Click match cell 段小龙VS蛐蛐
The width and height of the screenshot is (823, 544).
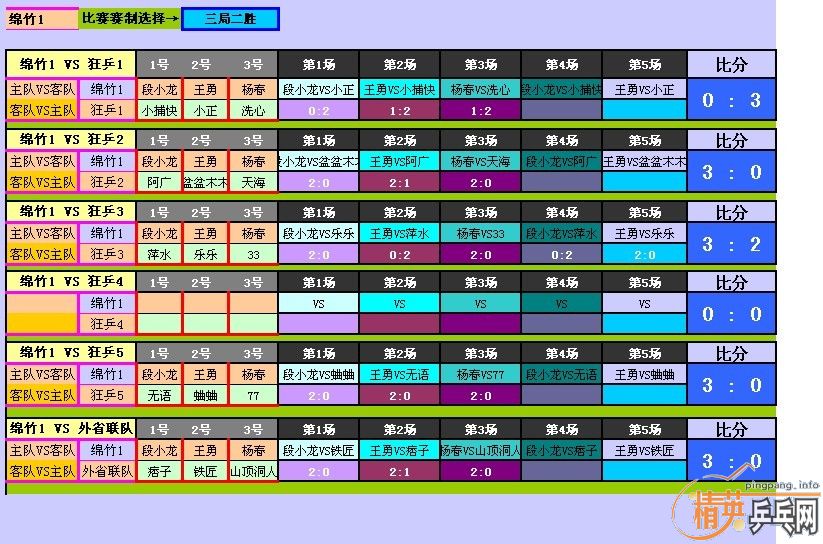(x=319, y=374)
